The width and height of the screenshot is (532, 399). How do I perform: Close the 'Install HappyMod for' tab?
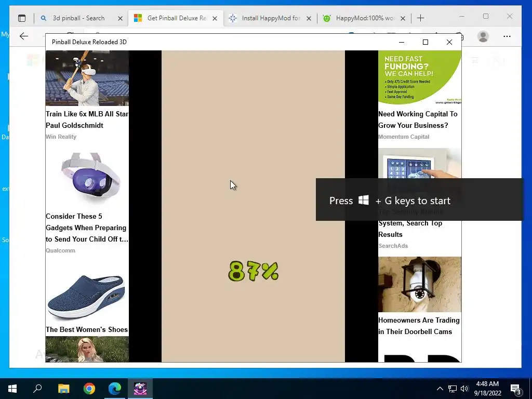[x=309, y=18]
